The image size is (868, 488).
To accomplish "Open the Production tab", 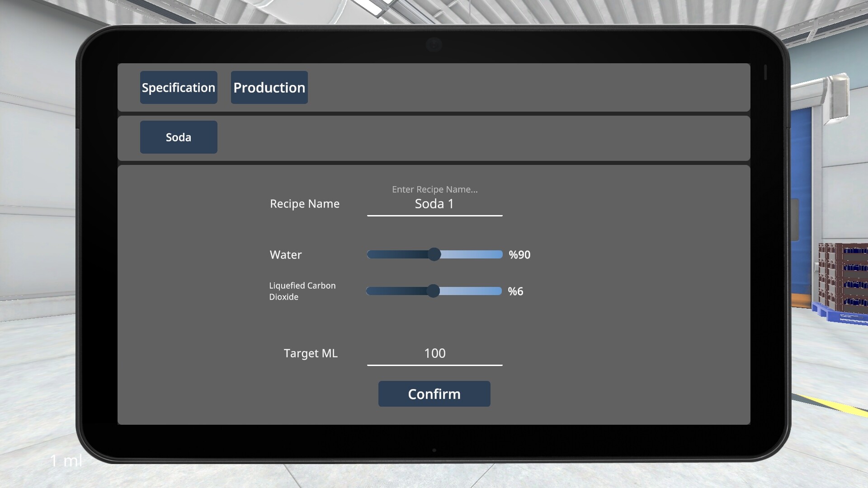I will (269, 87).
